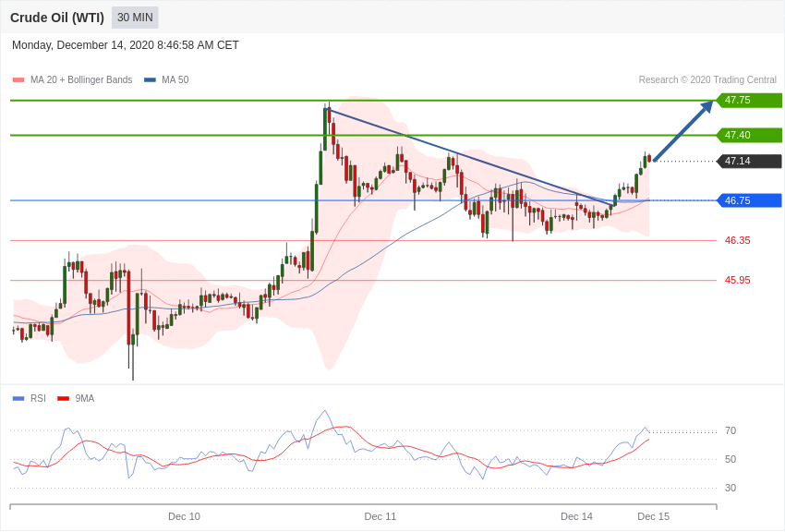The width and height of the screenshot is (785, 532).
Task: Select the 47.75 resistance price tag
Action: (x=750, y=100)
